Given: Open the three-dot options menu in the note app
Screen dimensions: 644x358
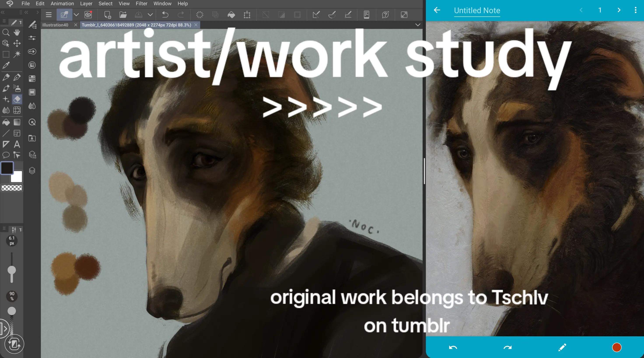Looking at the screenshot, I should (635, 10).
